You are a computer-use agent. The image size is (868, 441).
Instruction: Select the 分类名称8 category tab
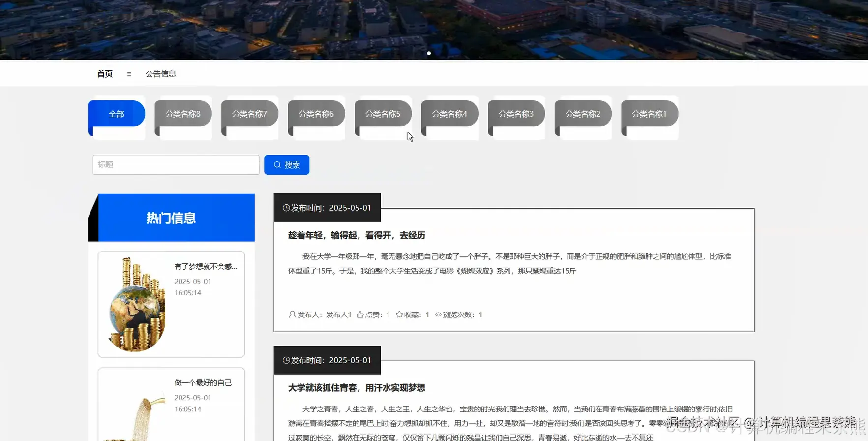[183, 114]
